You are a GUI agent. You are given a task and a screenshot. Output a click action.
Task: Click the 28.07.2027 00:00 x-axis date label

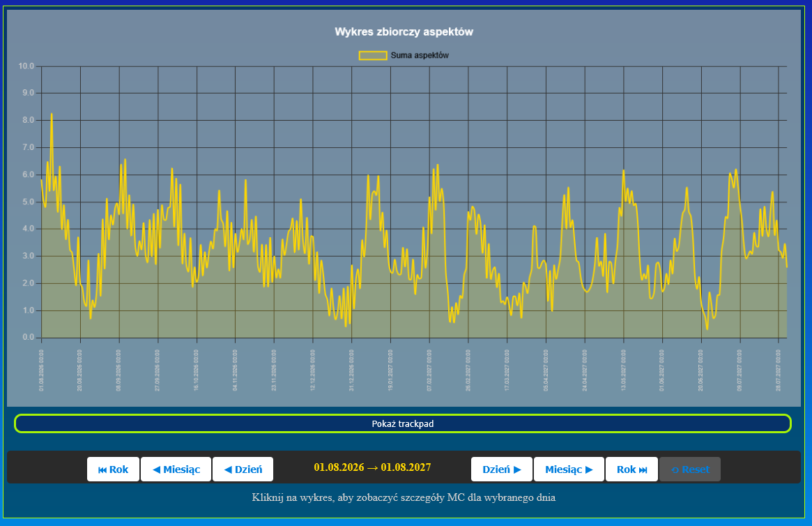[x=779, y=370]
